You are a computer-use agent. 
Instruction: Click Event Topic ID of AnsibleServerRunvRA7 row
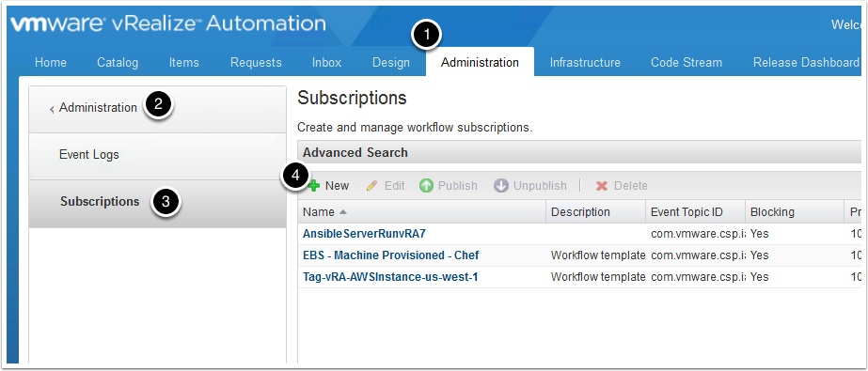tap(698, 234)
